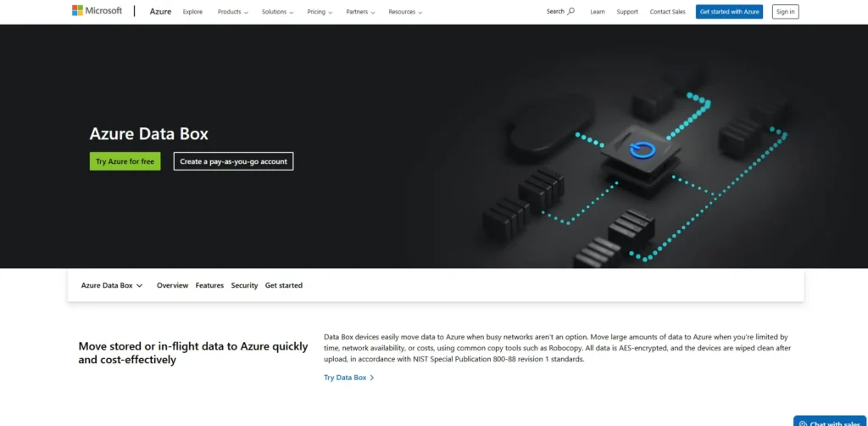
Task: Click the Data Box devices description paragraph
Action: [558, 348]
